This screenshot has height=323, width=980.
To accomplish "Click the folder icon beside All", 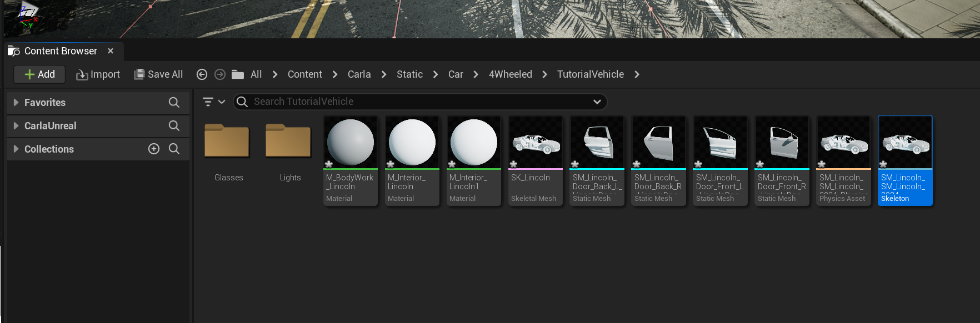I will pos(238,74).
